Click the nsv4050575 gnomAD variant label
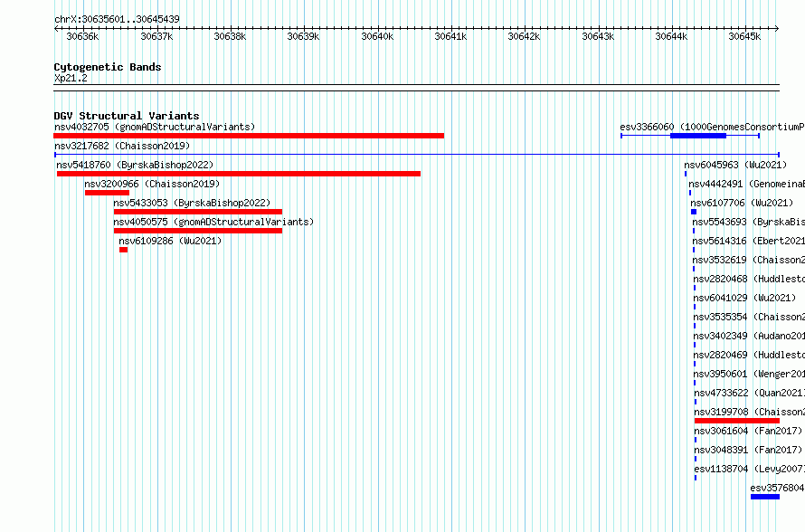This screenshot has width=805, height=532. (213, 222)
